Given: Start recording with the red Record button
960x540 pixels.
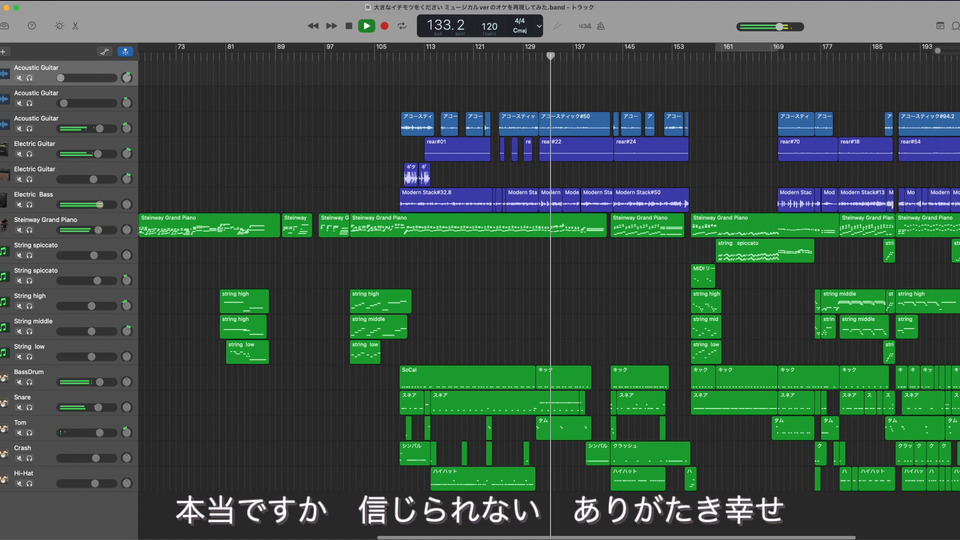Looking at the screenshot, I should [384, 26].
